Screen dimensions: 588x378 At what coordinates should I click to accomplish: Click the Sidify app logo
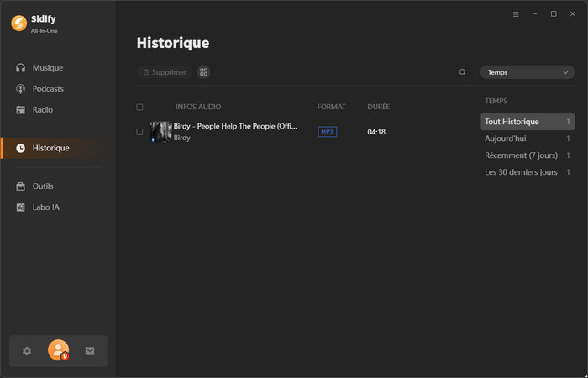pyautogui.click(x=18, y=23)
